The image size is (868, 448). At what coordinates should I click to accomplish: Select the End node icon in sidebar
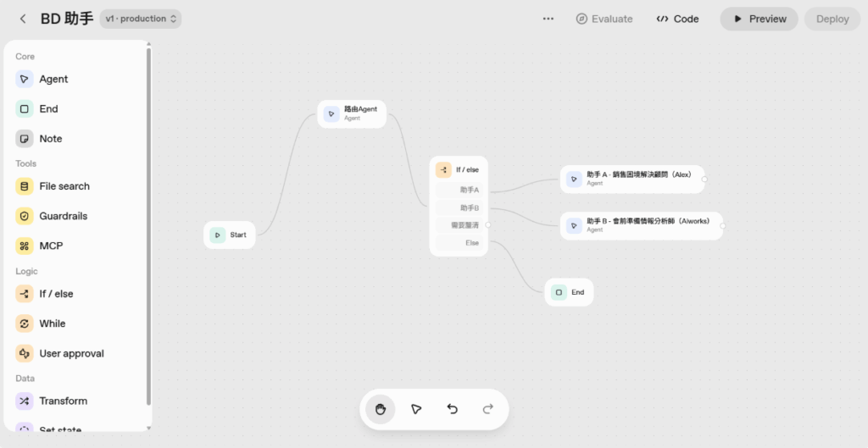pos(25,108)
